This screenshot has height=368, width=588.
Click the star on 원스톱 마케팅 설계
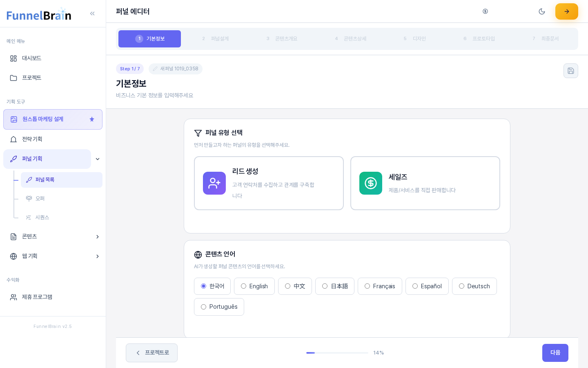(92, 119)
